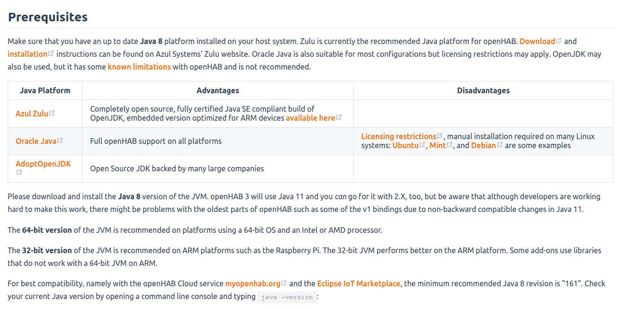The image size is (644, 309).
Task: Visit the myopenhab.org link
Action: 253,283
